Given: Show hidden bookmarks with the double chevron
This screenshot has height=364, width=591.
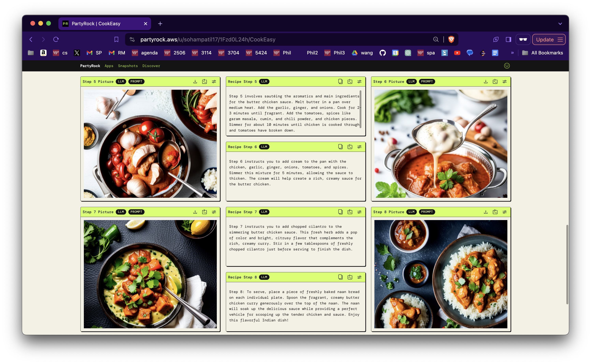Looking at the screenshot, I should click(512, 53).
